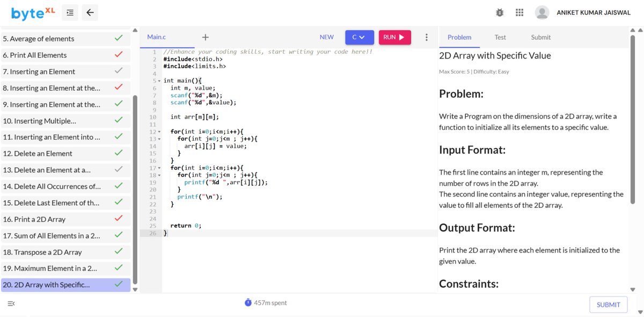
Task: Click red checkmark for Print All Elements
Action: 119,55
